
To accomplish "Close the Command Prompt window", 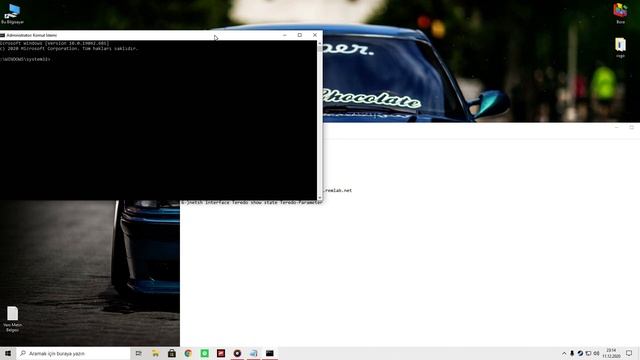I will 315,35.
